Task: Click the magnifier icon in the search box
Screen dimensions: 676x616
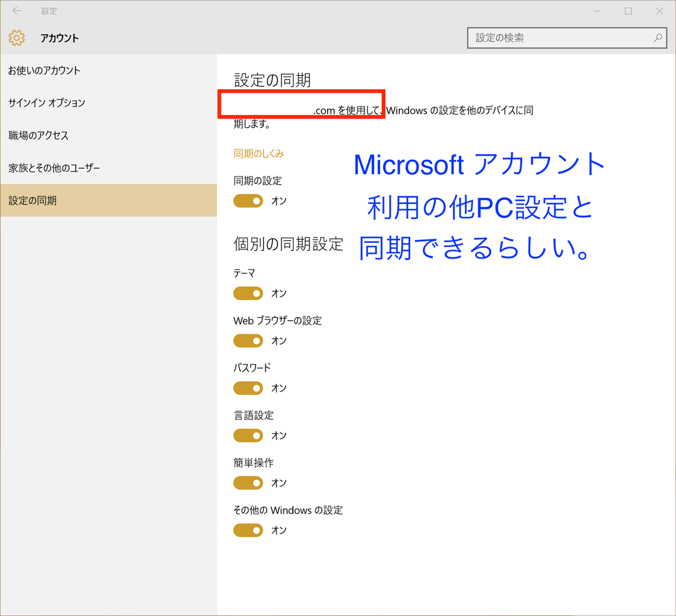Action: (657, 38)
